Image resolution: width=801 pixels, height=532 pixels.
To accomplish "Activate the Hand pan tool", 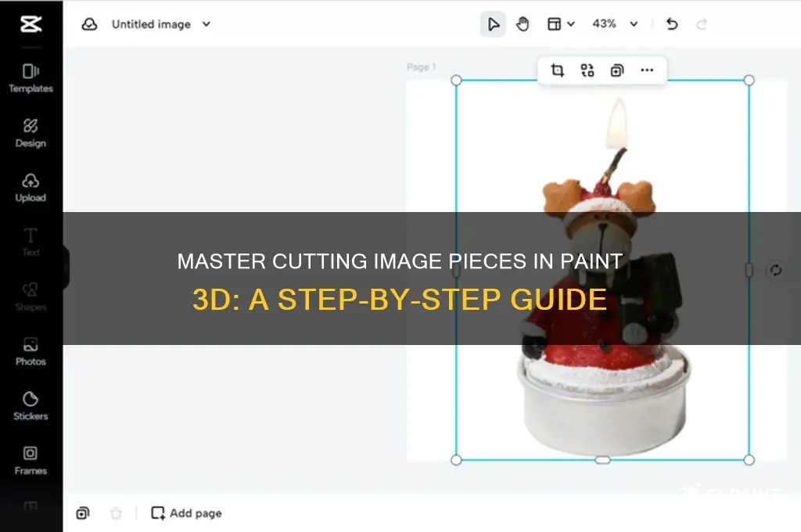I will (522, 24).
